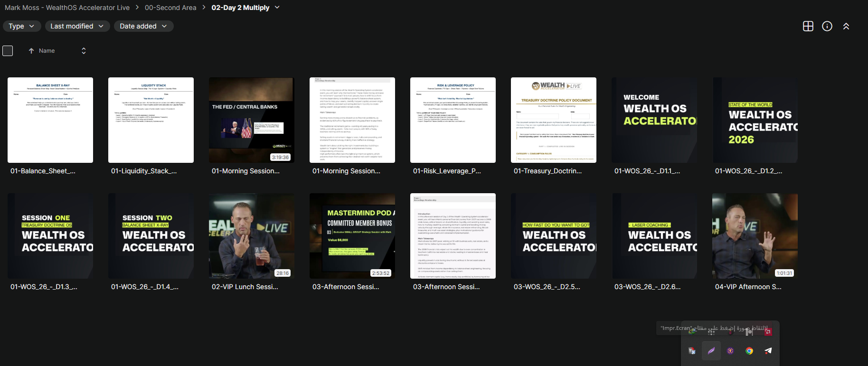Open Session Two Balance Sheet X-Ray thumbnail

[151, 236]
